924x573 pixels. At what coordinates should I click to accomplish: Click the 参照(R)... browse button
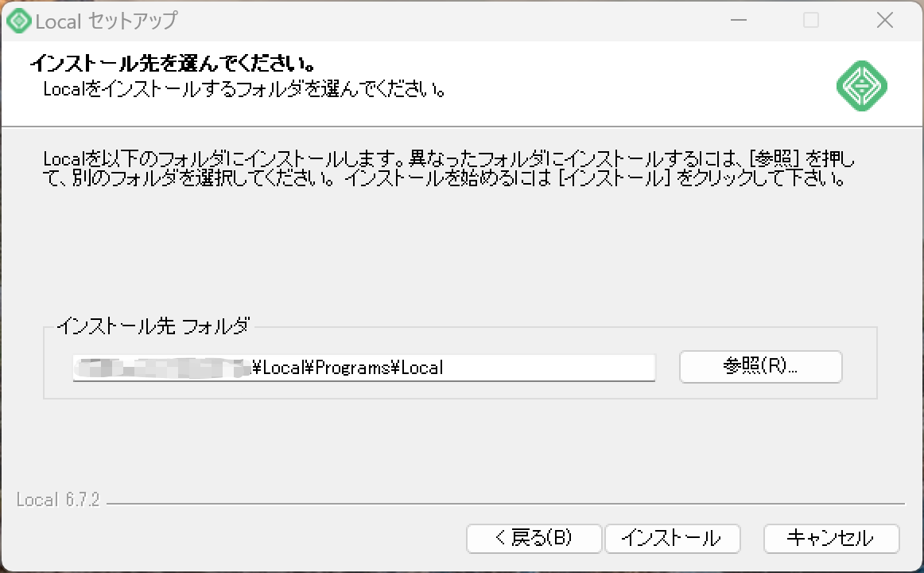[760, 367]
